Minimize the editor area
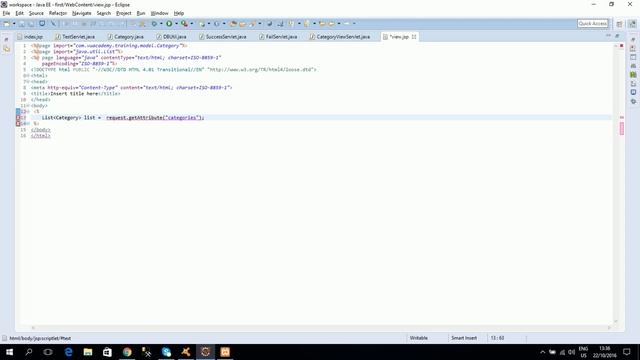Screen dimensions: 640x360 (x=608, y=36)
